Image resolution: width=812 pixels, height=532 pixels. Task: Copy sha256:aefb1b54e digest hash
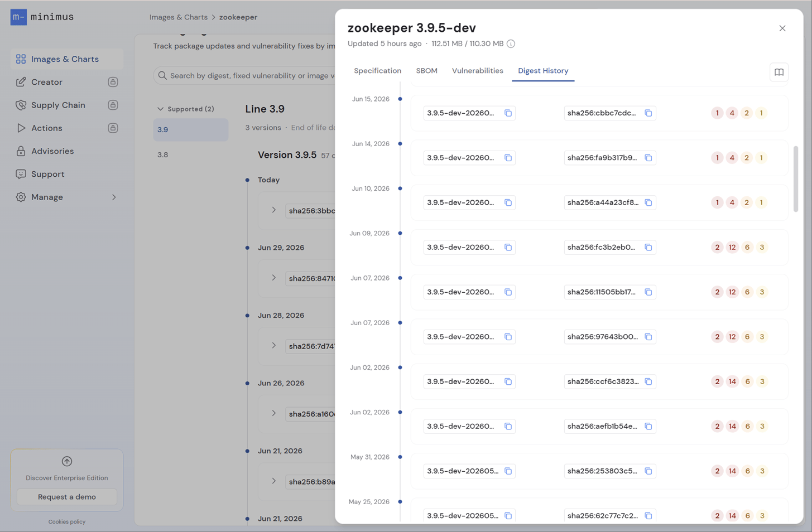coord(648,426)
